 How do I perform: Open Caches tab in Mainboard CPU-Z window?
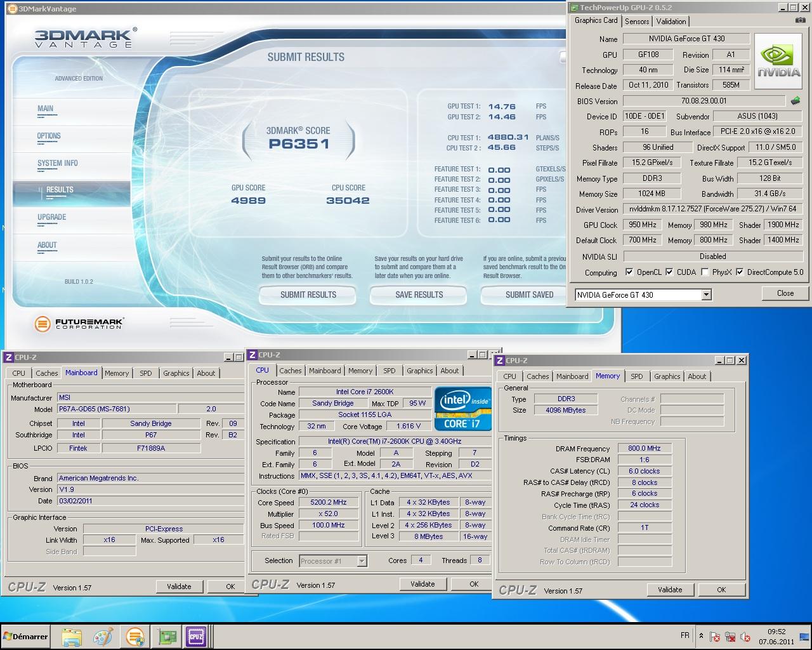(x=46, y=373)
